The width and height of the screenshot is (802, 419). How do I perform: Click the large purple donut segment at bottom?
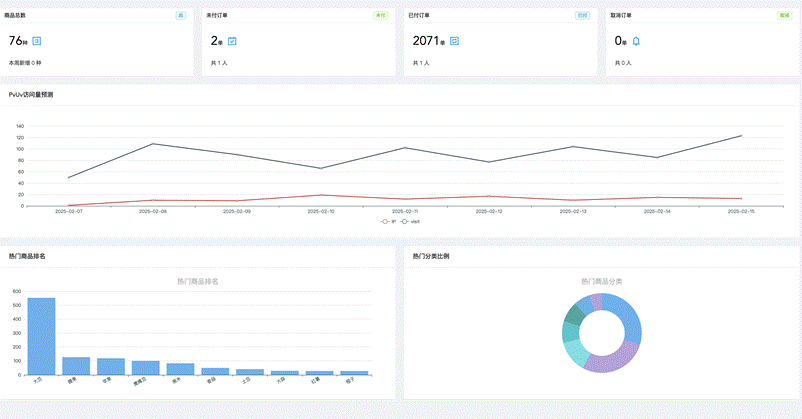(x=614, y=358)
